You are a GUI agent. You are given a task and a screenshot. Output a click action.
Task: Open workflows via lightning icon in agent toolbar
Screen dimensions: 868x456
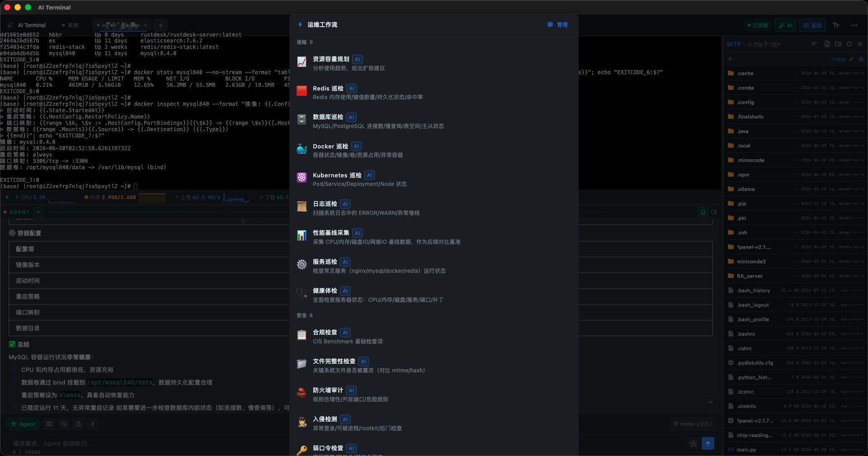(x=93, y=424)
